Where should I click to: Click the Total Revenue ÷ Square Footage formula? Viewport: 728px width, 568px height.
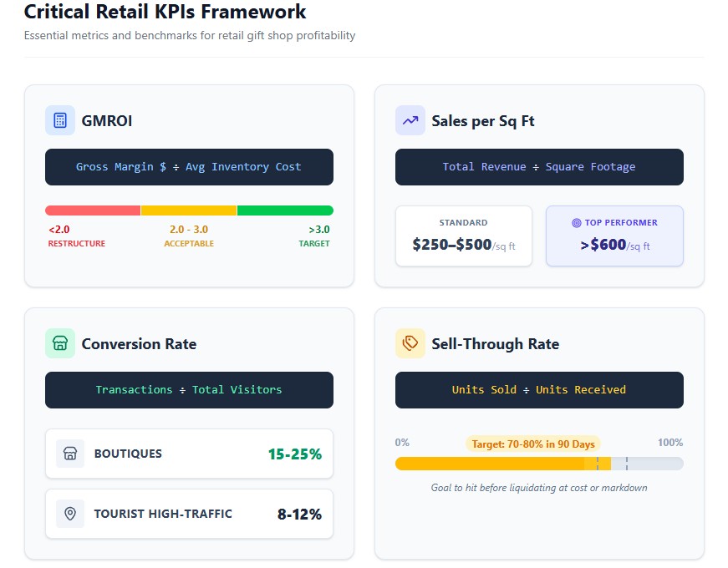point(539,167)
